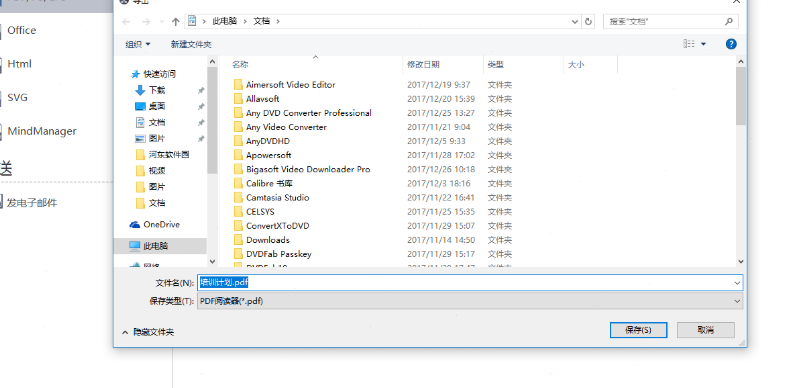Select Downloads folder

point(268,240)
